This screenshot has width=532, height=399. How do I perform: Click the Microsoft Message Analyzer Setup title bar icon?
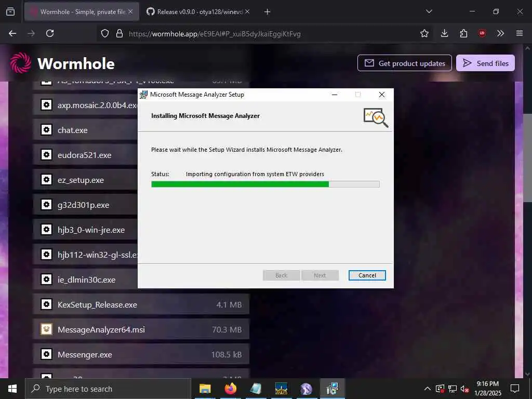pyautogui.click(x=144, y=95)
